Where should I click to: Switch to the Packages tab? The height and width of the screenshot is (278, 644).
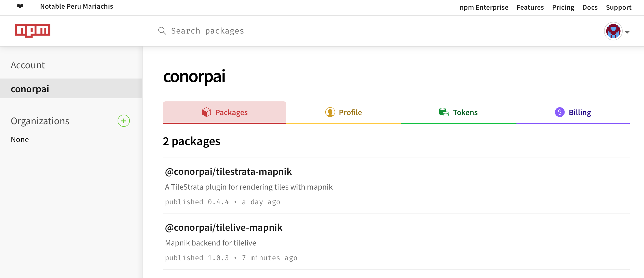click(x=225, y=112)
